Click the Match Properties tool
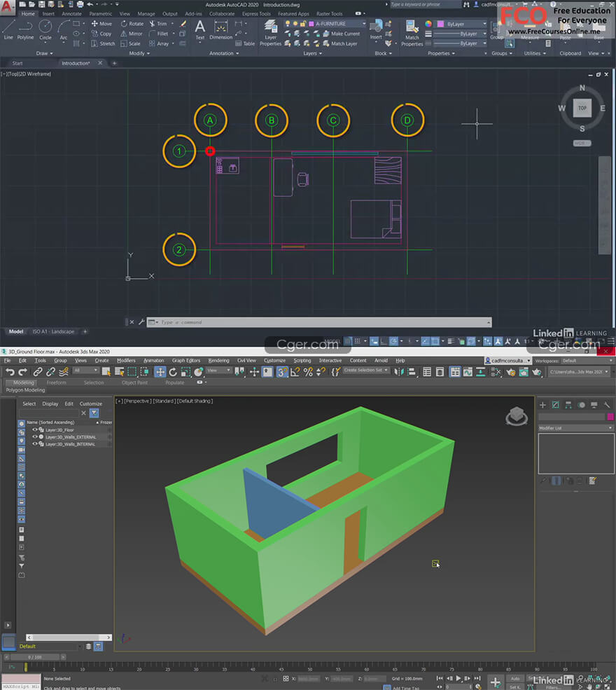 [412, 32]
